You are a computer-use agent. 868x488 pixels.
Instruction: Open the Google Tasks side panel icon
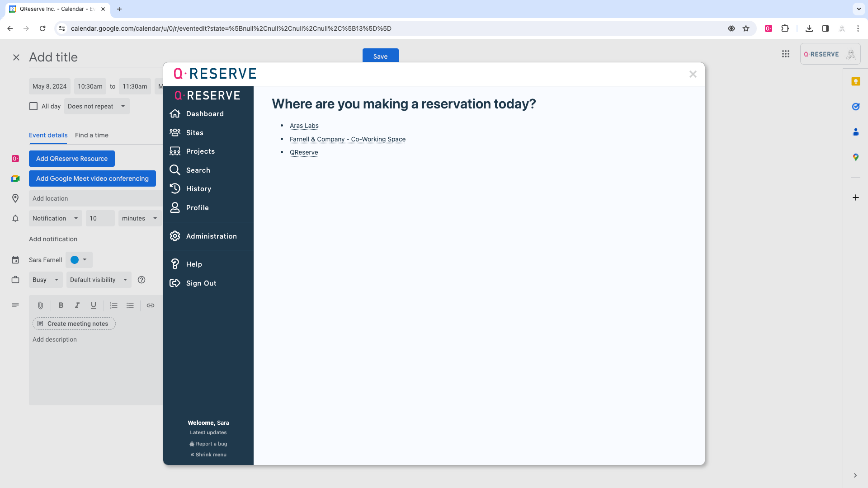[x=855, y=107]
